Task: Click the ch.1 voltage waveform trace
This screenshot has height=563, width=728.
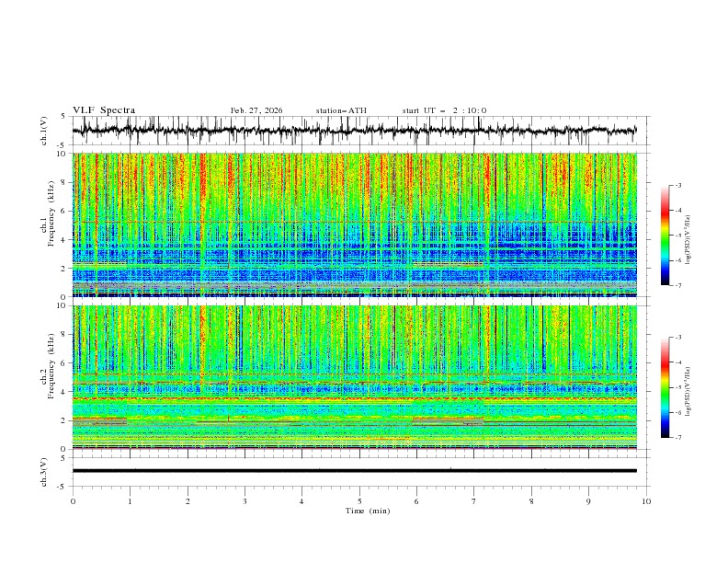Action: (354, 131)
